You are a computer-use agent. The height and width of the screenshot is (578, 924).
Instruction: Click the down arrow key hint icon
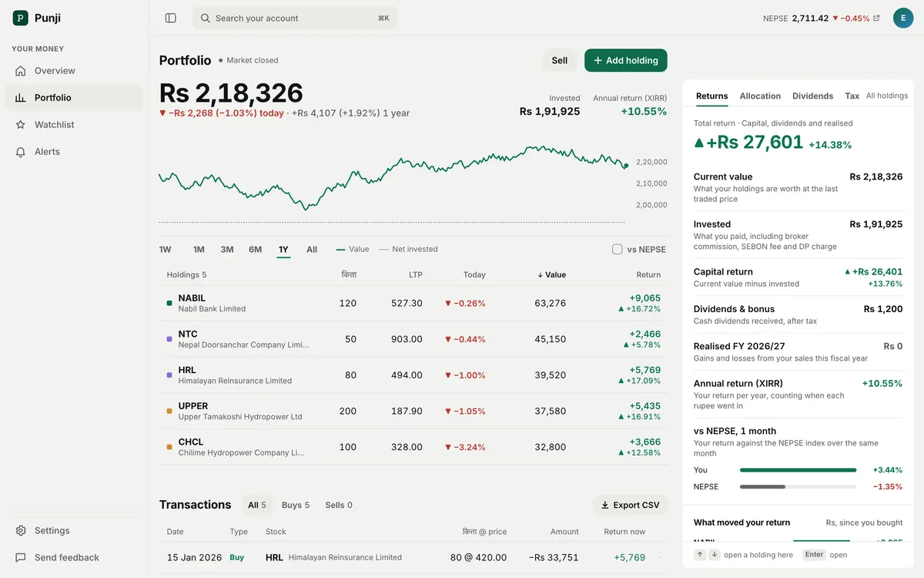(715, 555)
